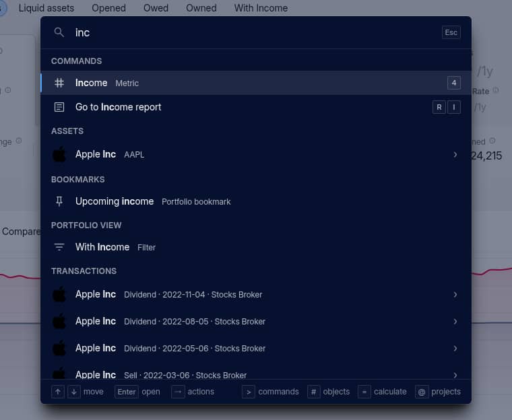Viewport: 512px width, 420px height.
Task: Click the shortcut key 4 badge
Action: 454,83
